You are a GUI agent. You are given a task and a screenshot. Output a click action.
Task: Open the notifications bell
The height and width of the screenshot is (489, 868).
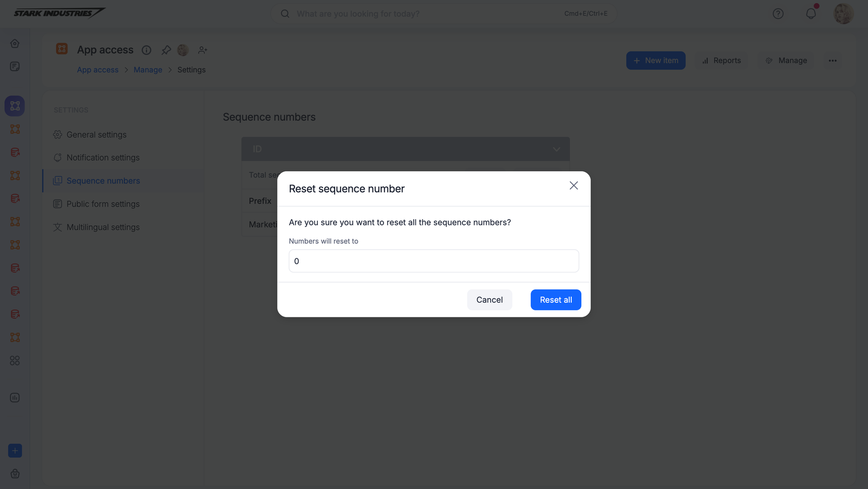tap(810, 14)
